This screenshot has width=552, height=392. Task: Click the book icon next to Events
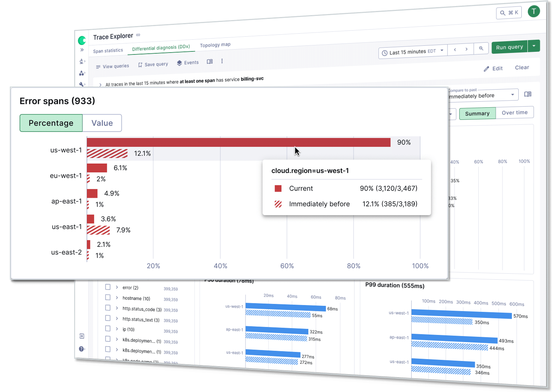pyautogui.click(x=210, y=62)
